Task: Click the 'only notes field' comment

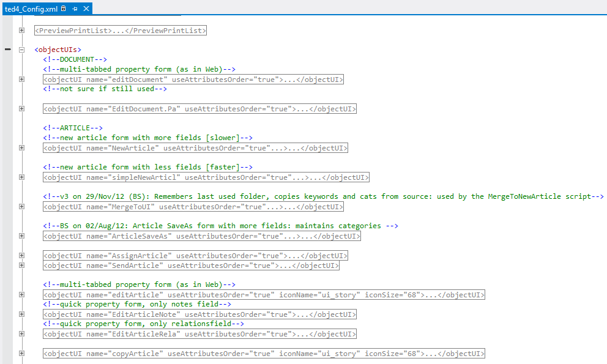Action: [x=137, y=304]
